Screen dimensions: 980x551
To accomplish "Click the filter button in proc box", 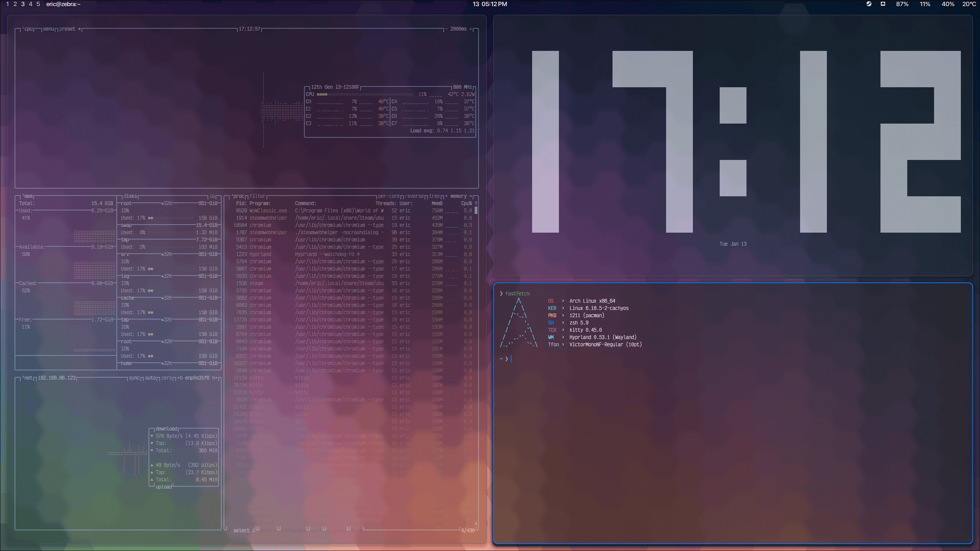I will [x=257, y=196].
